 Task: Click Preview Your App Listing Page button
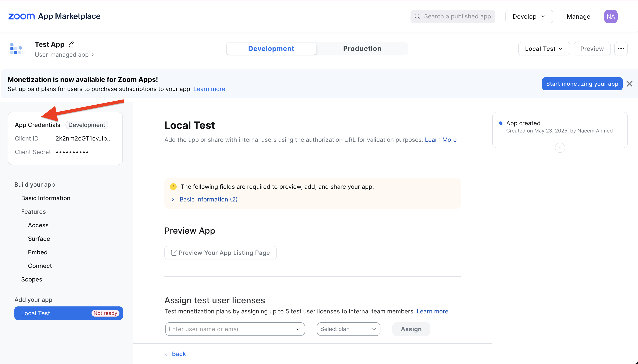221,253
